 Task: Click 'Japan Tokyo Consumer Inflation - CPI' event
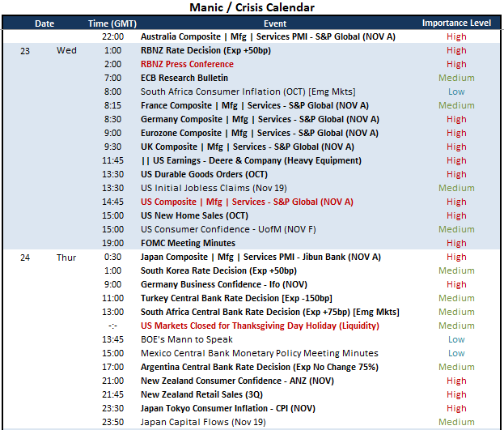[x=228, y=408]
